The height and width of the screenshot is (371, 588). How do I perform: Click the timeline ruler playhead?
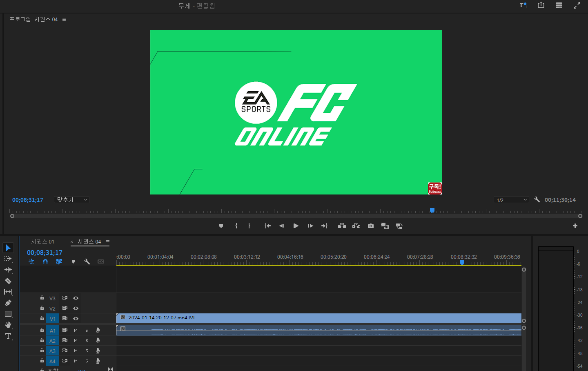pos(462,262)
